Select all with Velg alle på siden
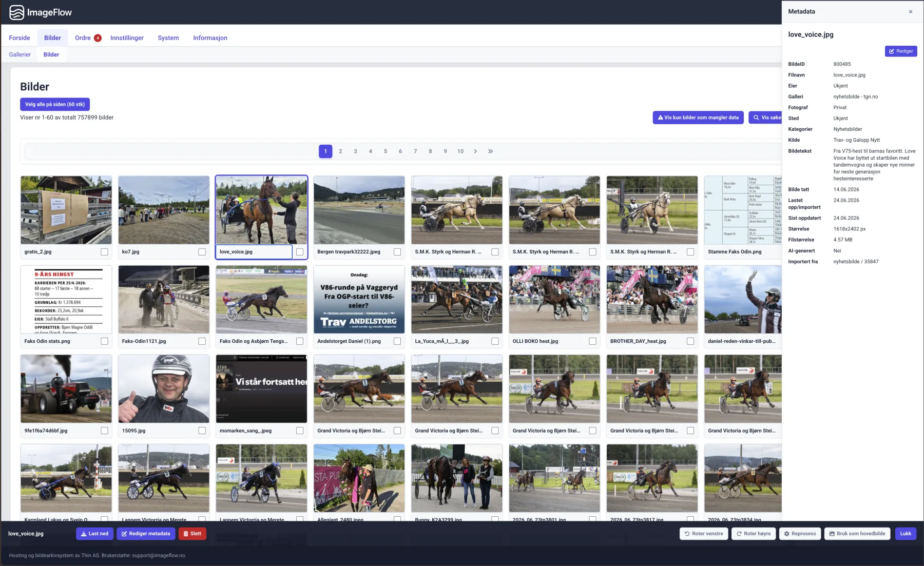 55,104
